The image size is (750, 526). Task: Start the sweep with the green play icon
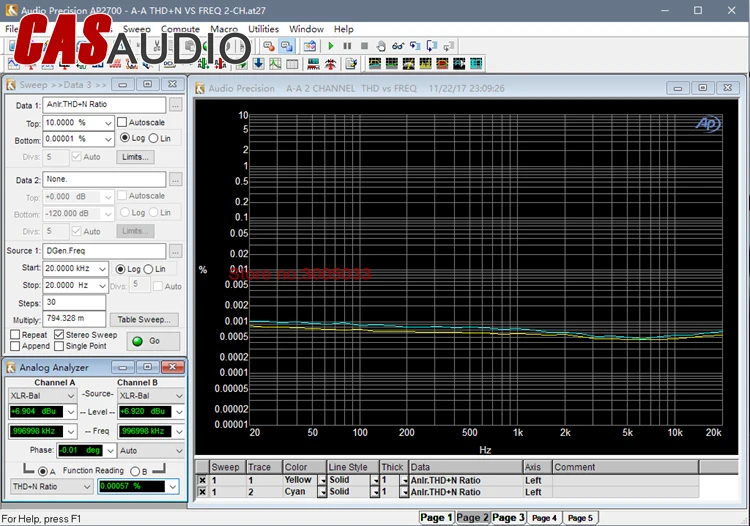[x=331, y=46]
